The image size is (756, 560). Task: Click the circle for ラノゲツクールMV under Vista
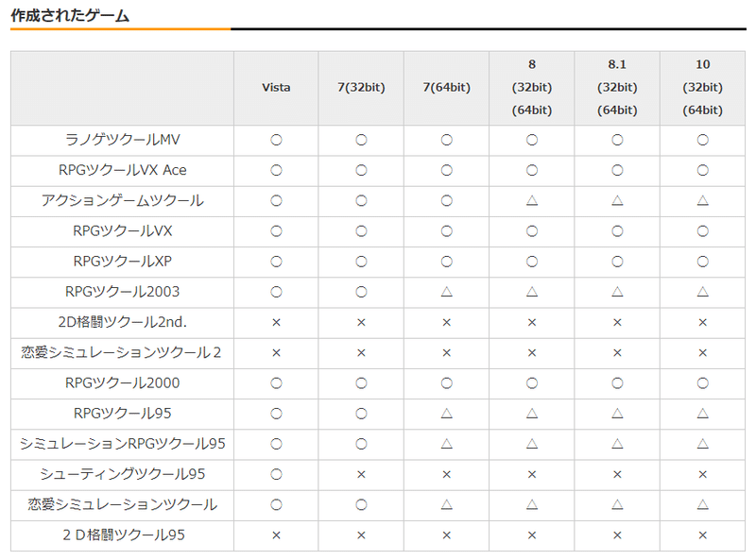[x=276, y=140]
